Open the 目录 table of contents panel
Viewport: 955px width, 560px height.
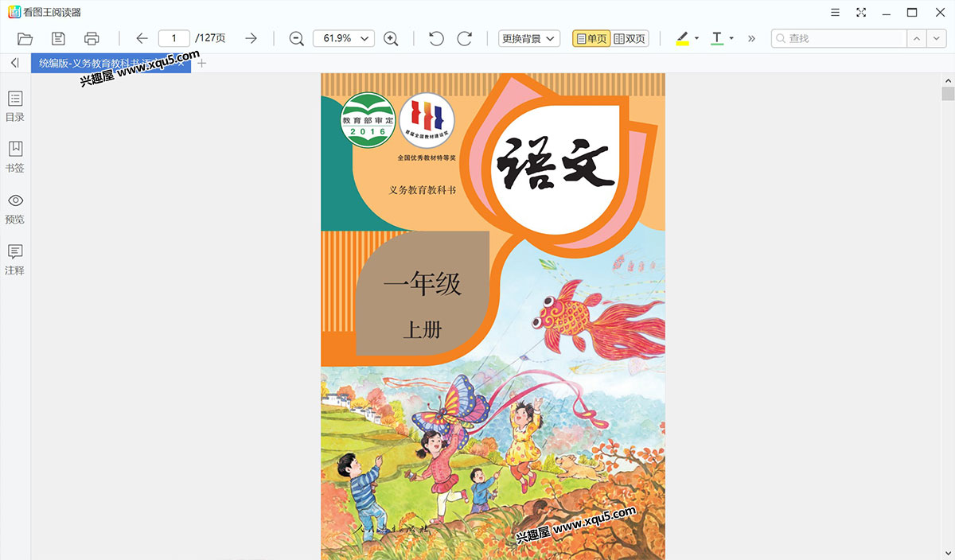(x=15, y=106)
